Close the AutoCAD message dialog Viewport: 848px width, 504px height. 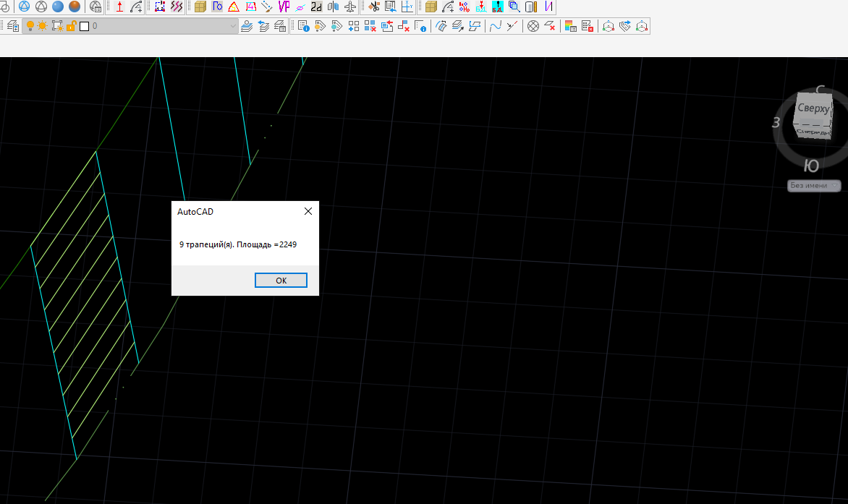click(x=308, y=211)
